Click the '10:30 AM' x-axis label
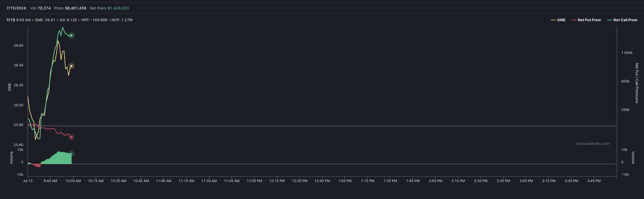This screenshot has width=644, height=199. (x=119, y=181)
